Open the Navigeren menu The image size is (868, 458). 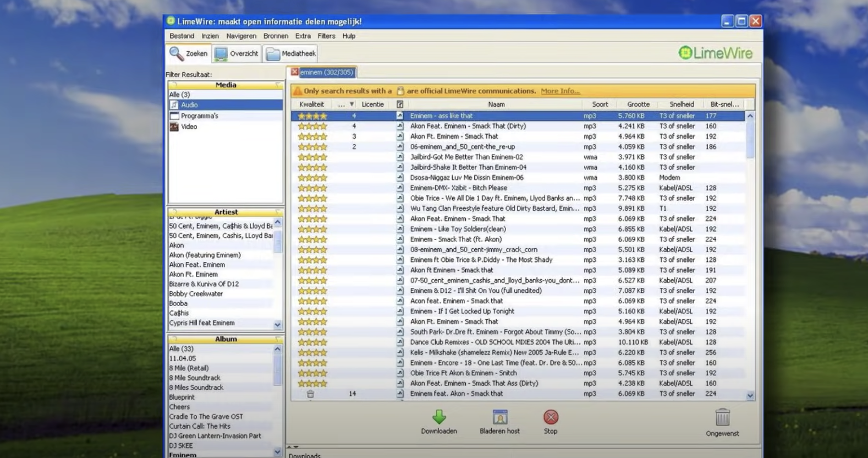coord(241,36)
